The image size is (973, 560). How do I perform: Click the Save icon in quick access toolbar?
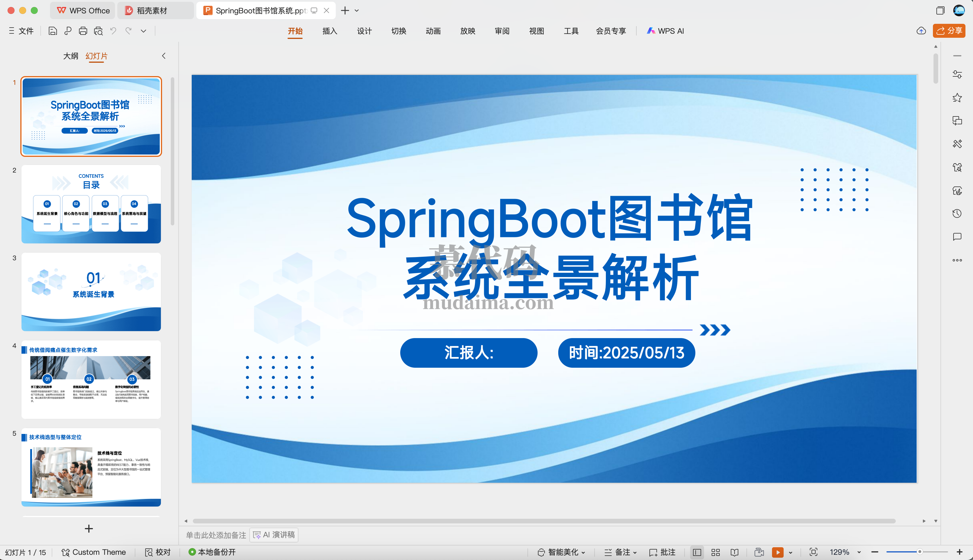(53, 31)
